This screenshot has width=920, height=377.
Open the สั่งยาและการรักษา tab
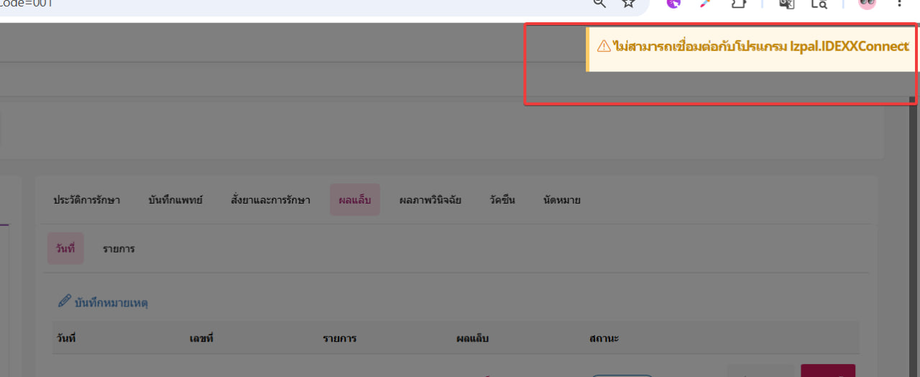270,200
